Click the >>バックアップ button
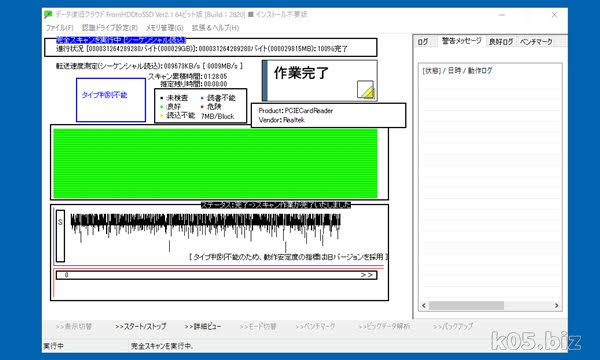This screenshot has height=360, width=600. pyautogui.click(x=453, y=326)
